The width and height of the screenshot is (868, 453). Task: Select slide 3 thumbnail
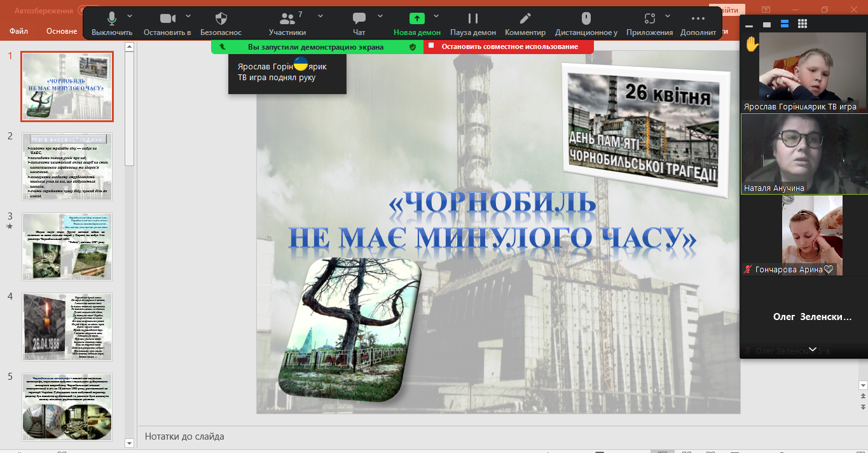pyautogui.click(x=67, y=246)
